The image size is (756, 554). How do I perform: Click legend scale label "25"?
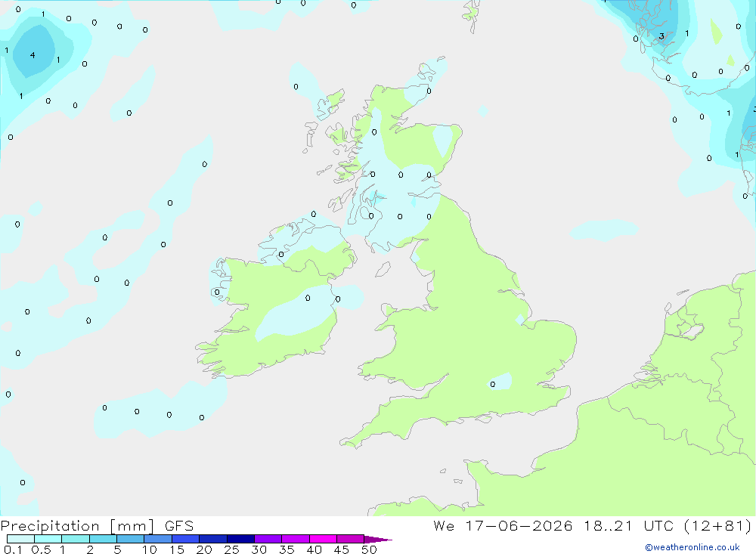pyautogui.click(x=231, y=549)
